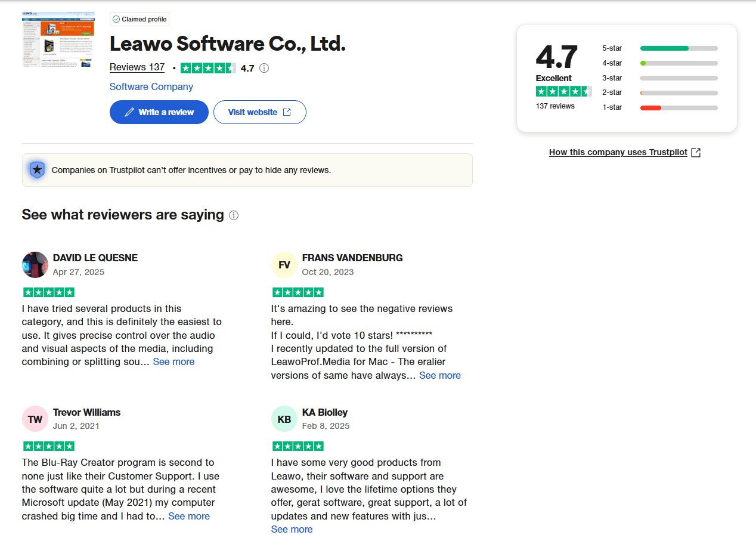Click the Write a review button

pyautogui.click(x=159, y=112)
